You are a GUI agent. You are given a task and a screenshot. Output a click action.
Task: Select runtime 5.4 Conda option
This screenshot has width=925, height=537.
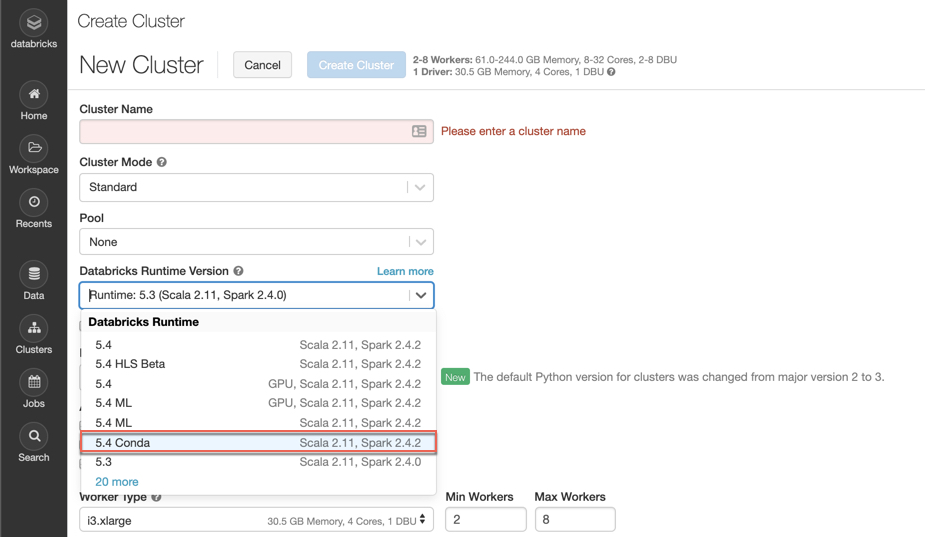258,443
